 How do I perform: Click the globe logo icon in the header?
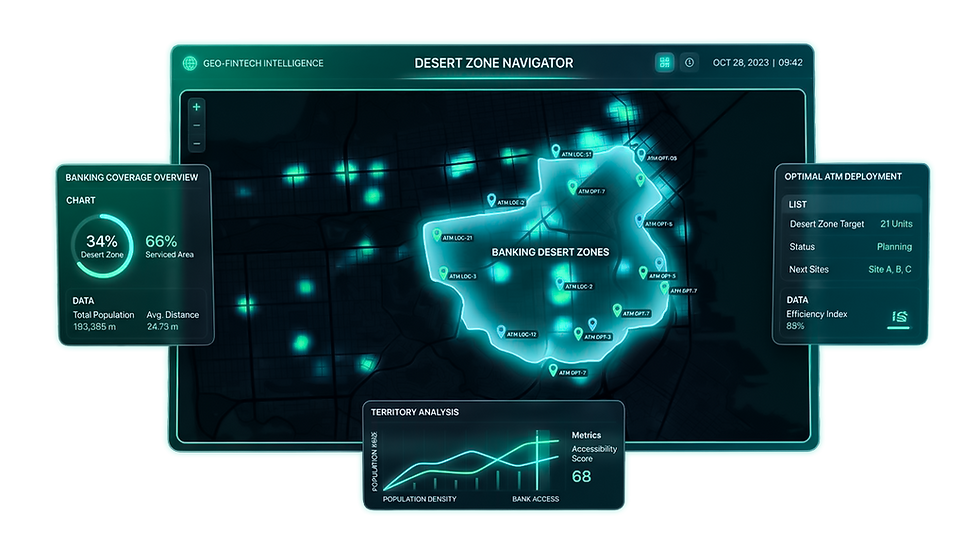[189, 63]
